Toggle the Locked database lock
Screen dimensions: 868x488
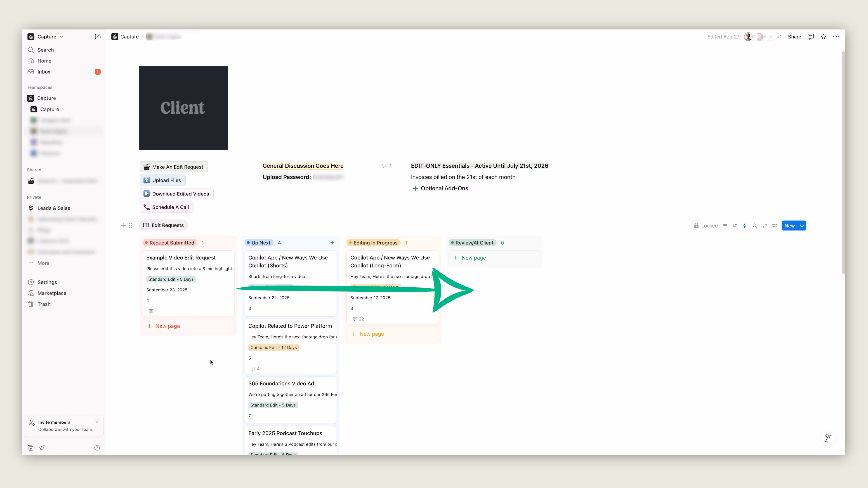(x=705, y=226)
